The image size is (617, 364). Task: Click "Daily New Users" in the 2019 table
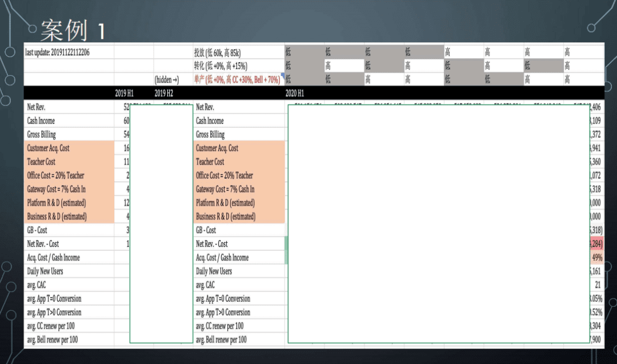coord(45,271)
